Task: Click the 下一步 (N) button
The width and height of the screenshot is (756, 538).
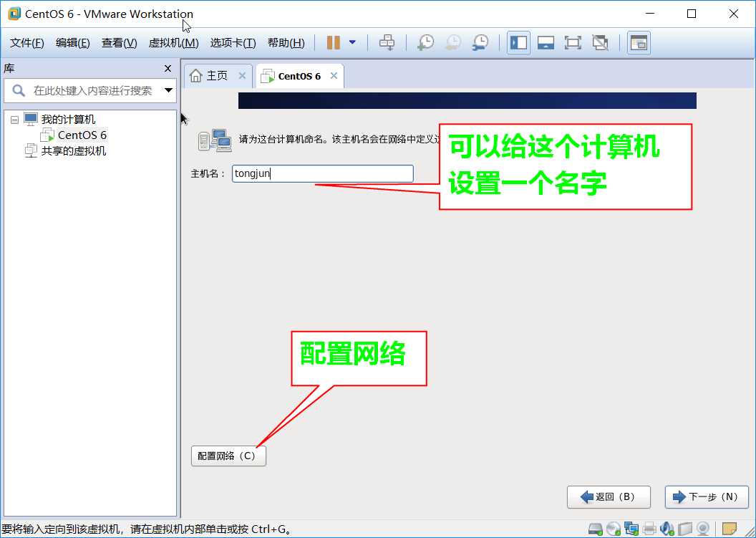Action: (707, 497)
